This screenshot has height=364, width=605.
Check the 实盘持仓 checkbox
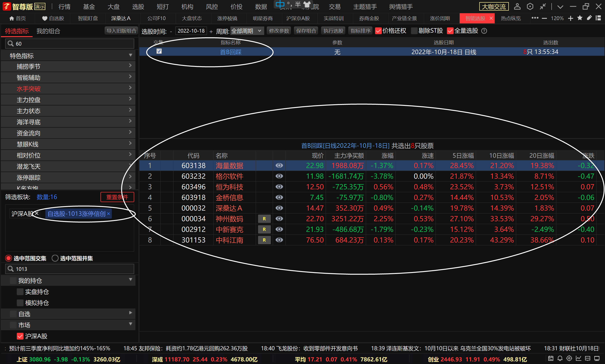tap(20, 292)
